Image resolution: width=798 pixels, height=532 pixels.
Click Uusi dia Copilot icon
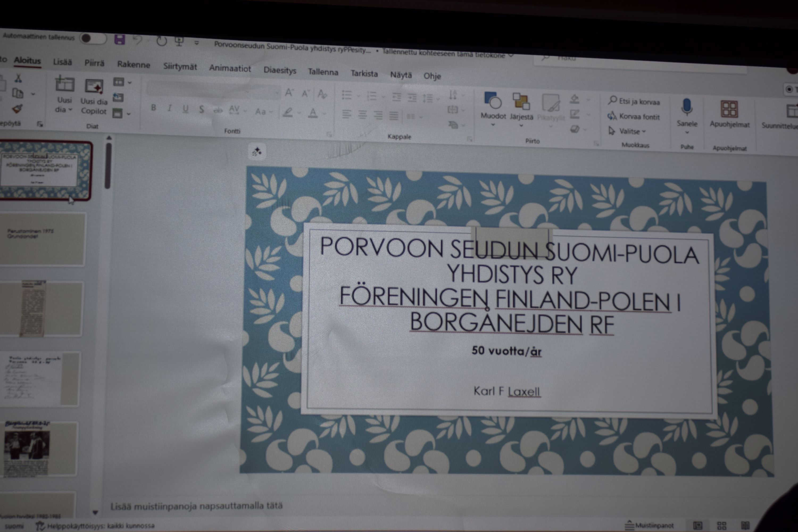click(x=94, y=86)
